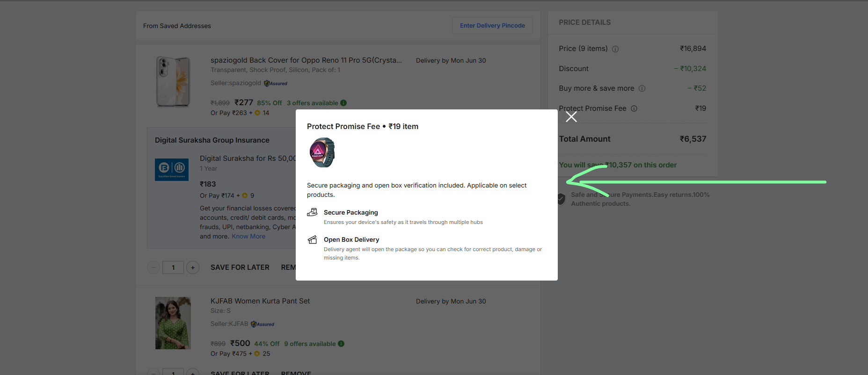Click the kurta set price ₹500
Image resolution: width=868 pixels, height=375 pixels.
tap(240, 343)
